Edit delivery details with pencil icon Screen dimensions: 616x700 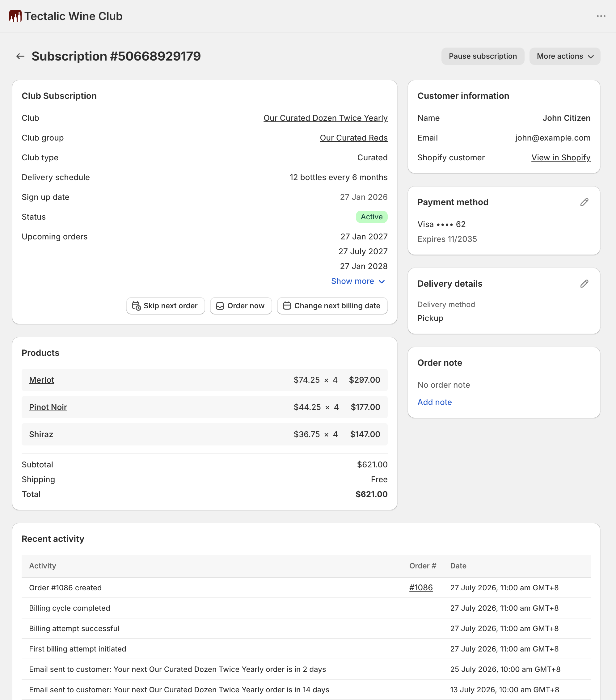[x=584, y=284]
